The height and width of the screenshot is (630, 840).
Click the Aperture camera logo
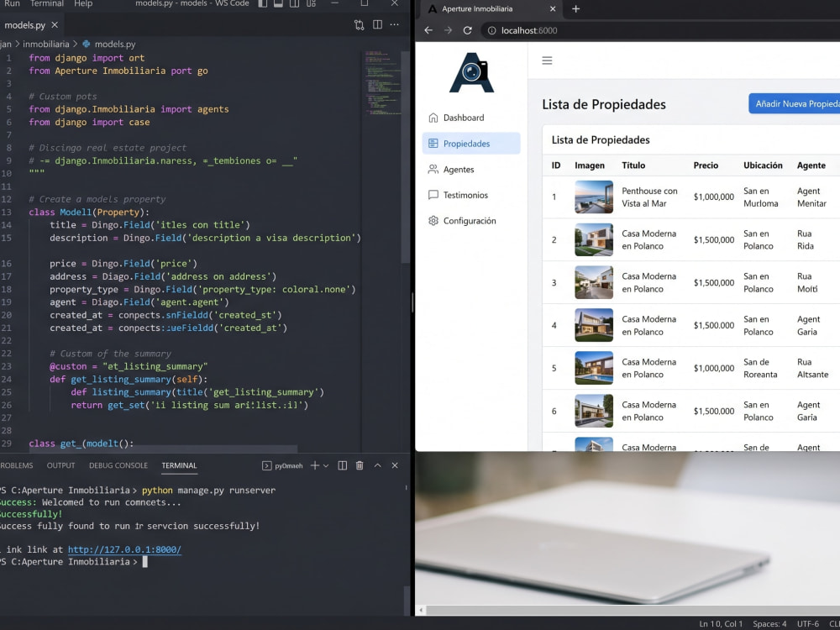[x=471, y=73]
